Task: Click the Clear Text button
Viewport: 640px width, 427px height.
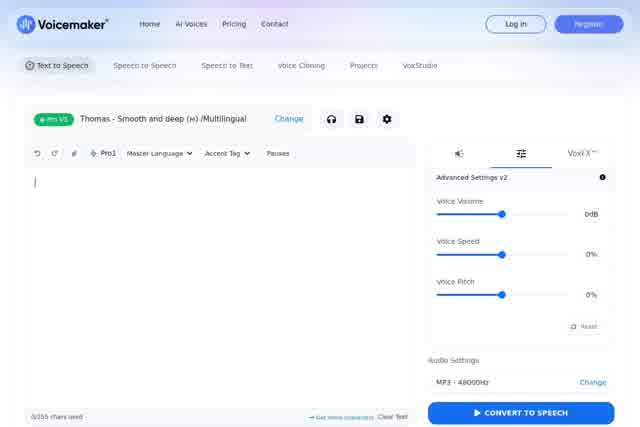Action: [x=392, y=417]
